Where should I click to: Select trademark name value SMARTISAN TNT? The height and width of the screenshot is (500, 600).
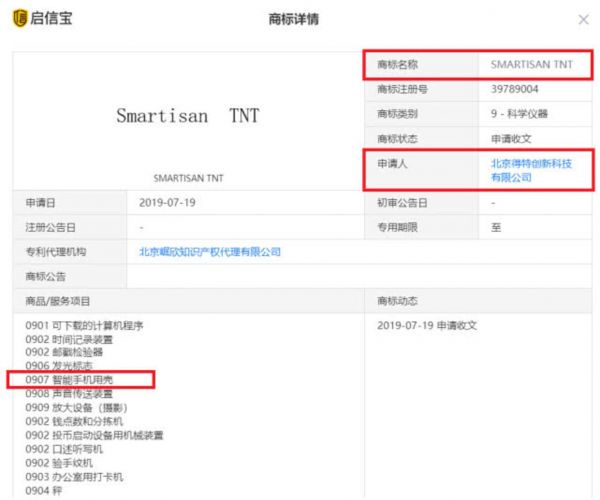(532, 64)
